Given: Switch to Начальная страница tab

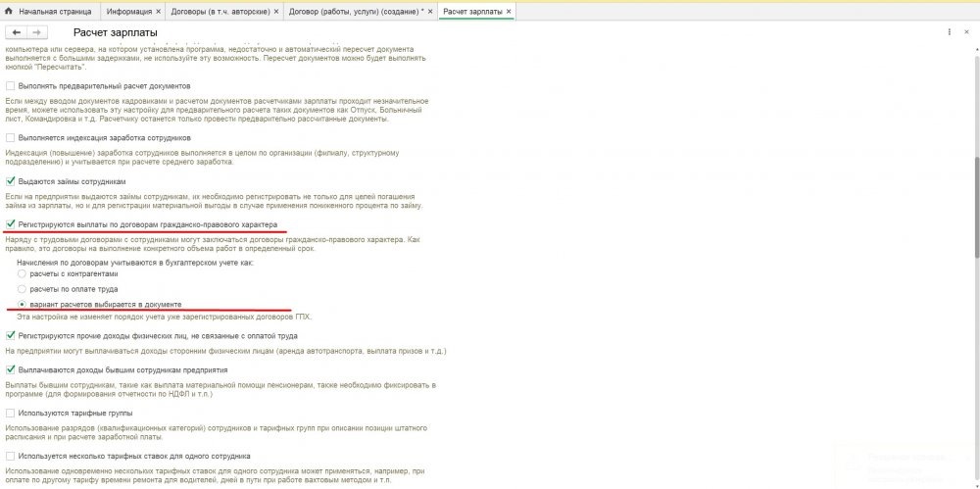Looking at the screenshot, I should tap(55, 11).
